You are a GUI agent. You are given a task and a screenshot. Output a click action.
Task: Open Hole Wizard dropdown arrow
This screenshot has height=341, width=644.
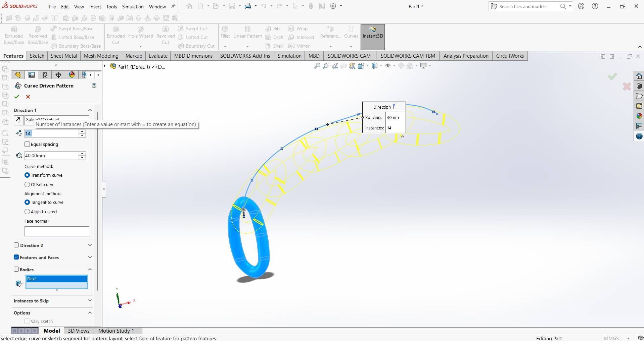pos(140,47)
